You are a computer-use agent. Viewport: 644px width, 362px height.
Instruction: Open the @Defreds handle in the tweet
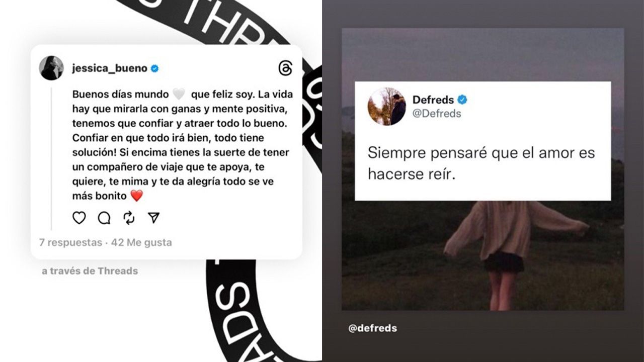pyautogui.click(x=437, y=114)
